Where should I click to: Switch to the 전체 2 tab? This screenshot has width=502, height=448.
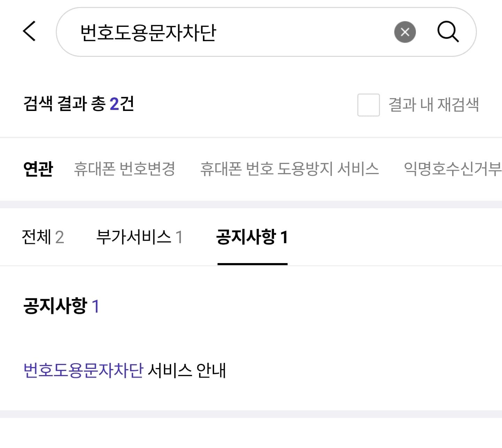(x=43, y=237)
